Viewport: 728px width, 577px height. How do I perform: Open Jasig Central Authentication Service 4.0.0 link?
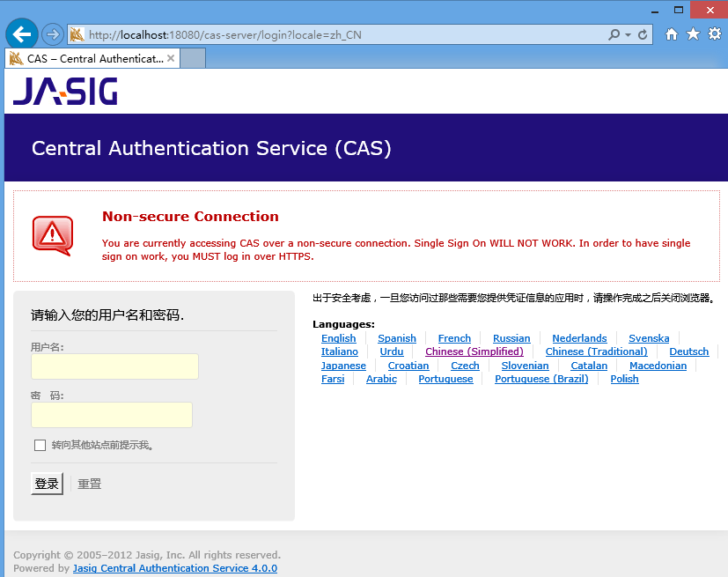pyautogui.click(x=175, y=568)
